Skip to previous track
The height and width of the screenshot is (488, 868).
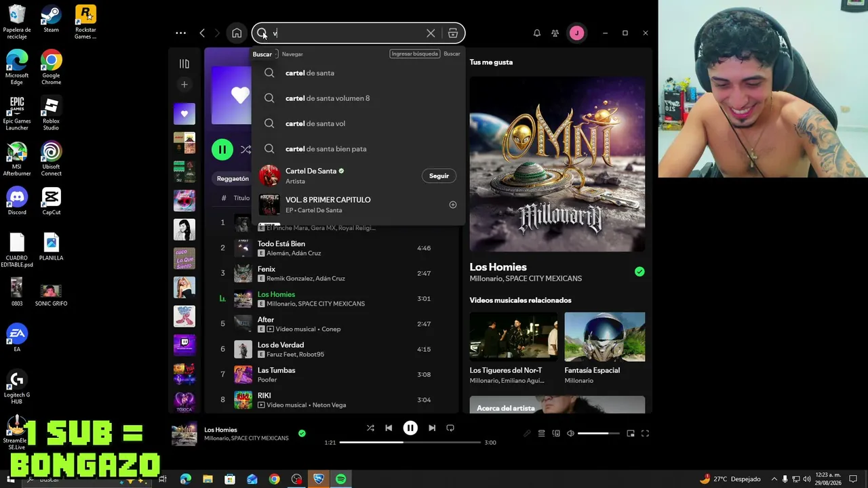pyautogui.click(x=389, y=428)
